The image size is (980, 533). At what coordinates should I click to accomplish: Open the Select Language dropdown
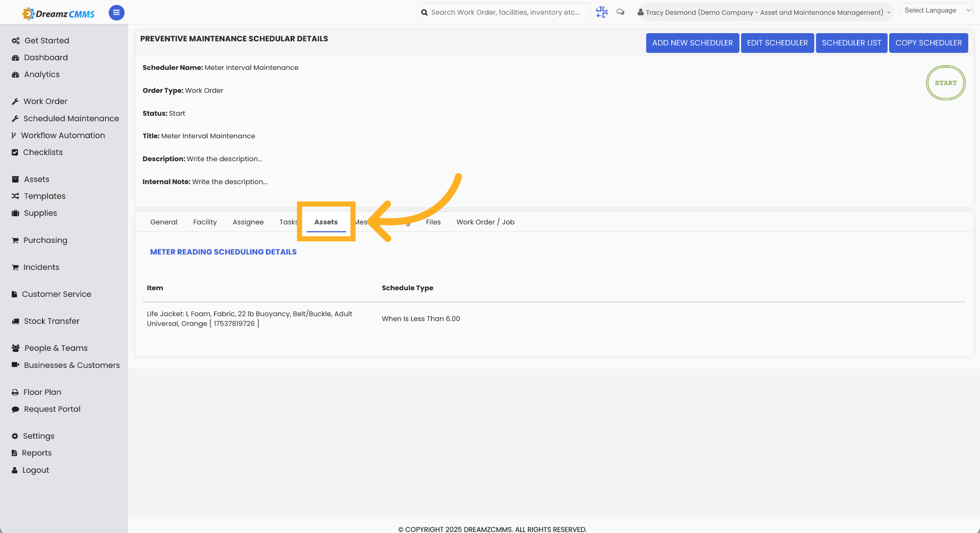pos(936,10)
